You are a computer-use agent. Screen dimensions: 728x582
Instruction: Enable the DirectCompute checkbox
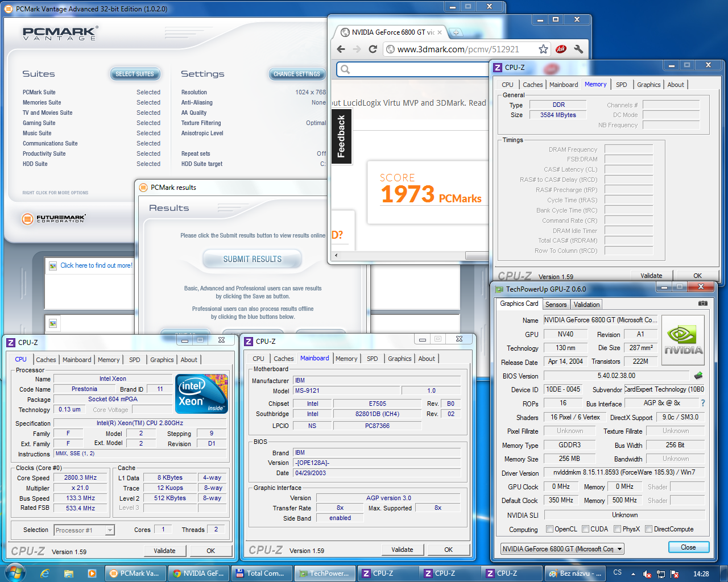pos(648,529)
